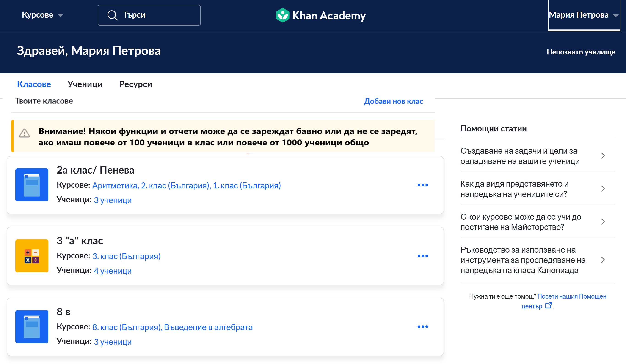Click the arrow beside Мария Петрова
Image resolution: width=626 pixels, height=364 pixels.
(615, 15)
